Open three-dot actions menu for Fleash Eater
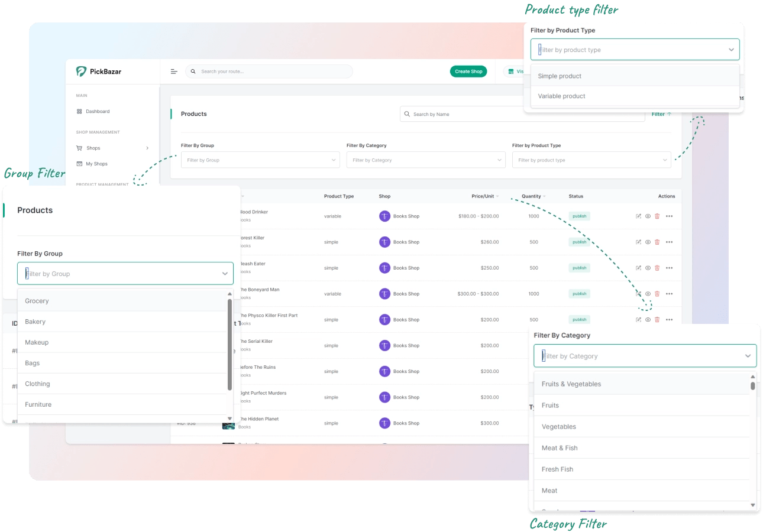The height and width of the screenshot is (532, 763). point(669,268)
